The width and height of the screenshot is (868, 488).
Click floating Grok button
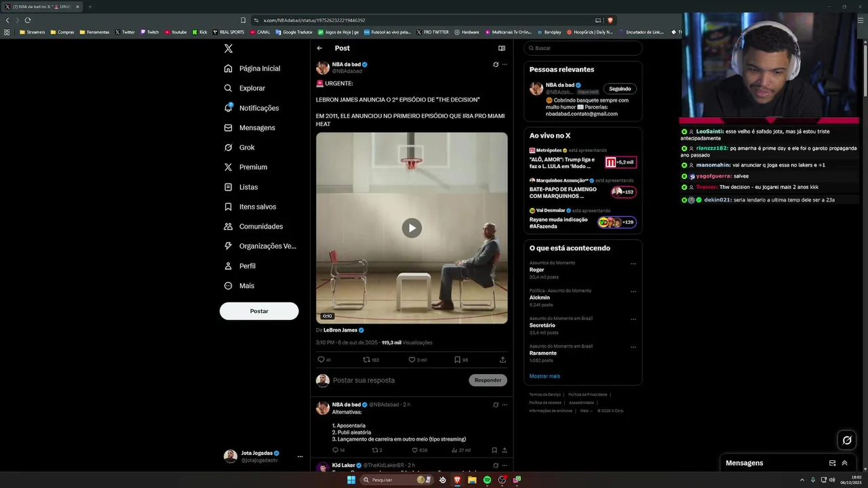coord(847,441)
